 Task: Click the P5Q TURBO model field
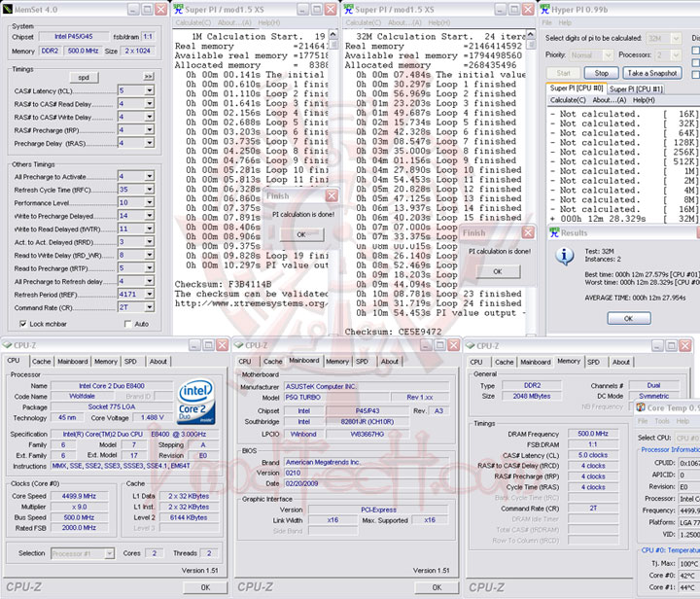(337, 397)
